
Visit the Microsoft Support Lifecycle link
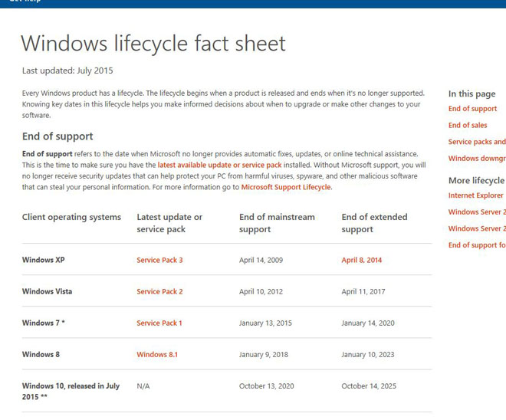click(x=286, y=187)
